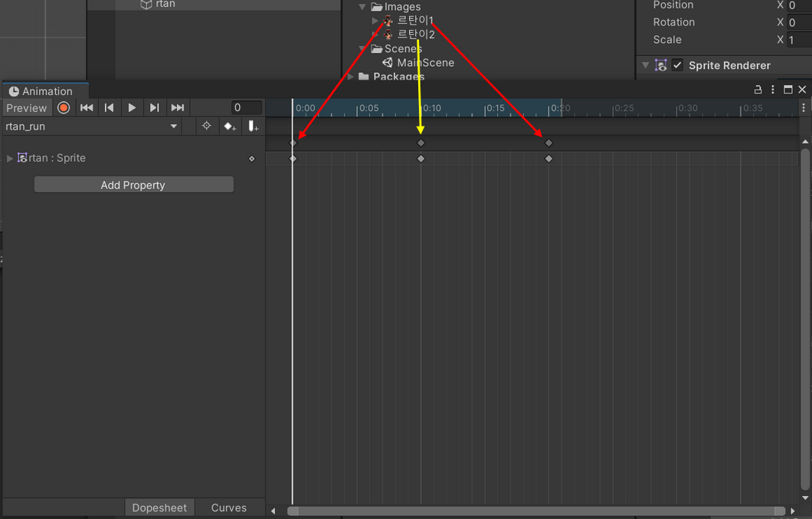Open Animation window options menu
812x519 pixels.
pos(773,90)
